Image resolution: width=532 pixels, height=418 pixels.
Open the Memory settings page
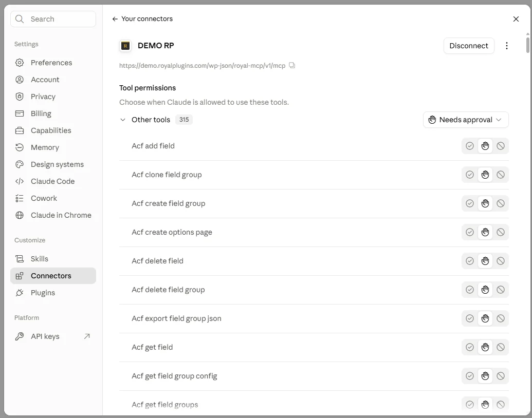53,147
